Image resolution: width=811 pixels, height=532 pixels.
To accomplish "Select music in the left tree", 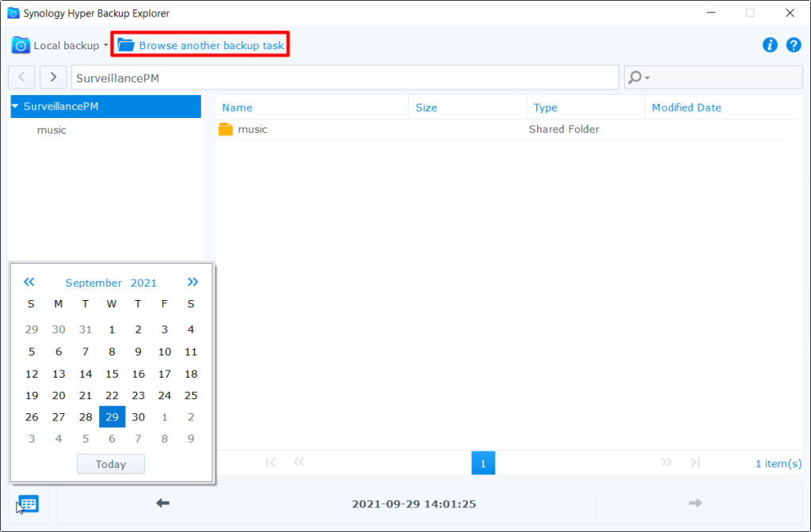I will pyautogui.click(x=51, y=131).
